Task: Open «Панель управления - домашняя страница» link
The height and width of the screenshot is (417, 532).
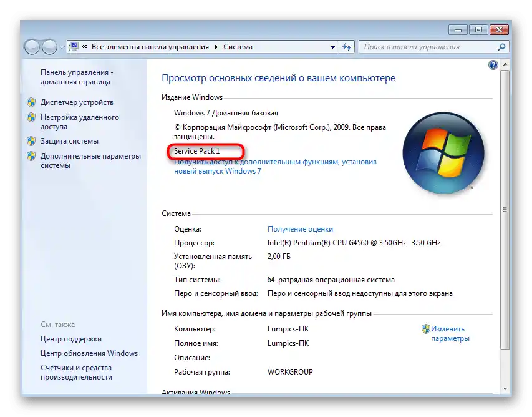Action: tap(77, 77)
